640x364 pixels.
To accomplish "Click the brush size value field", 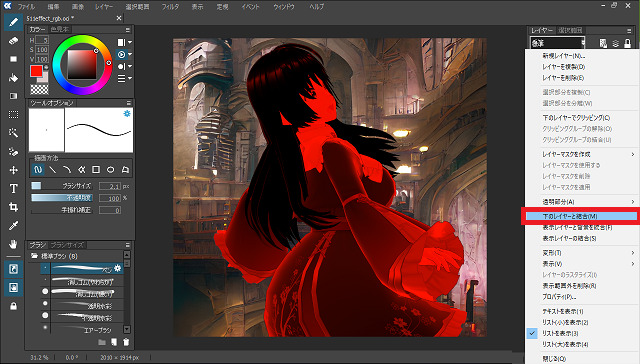I will click(x=110, y=186).
